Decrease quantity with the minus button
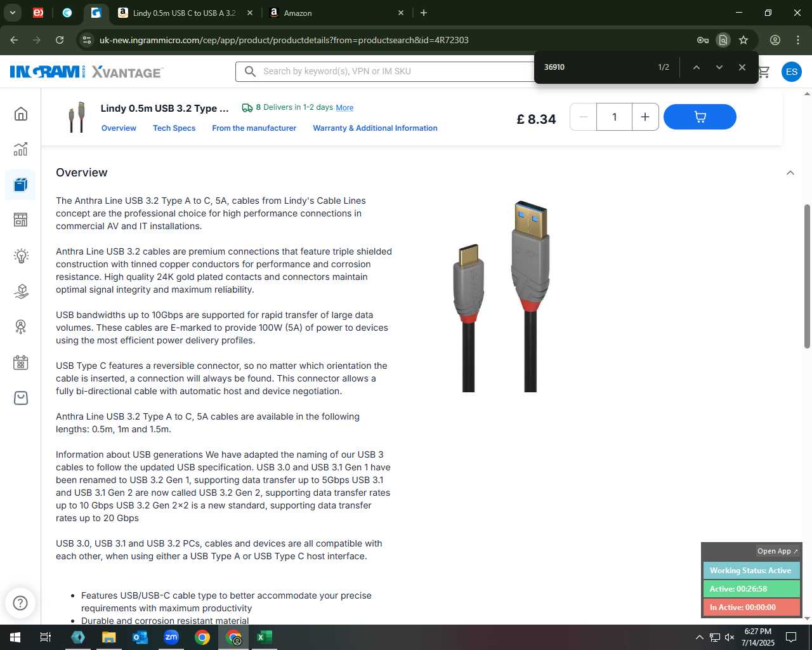The image size is (812, 650). [x=583, y=117]
